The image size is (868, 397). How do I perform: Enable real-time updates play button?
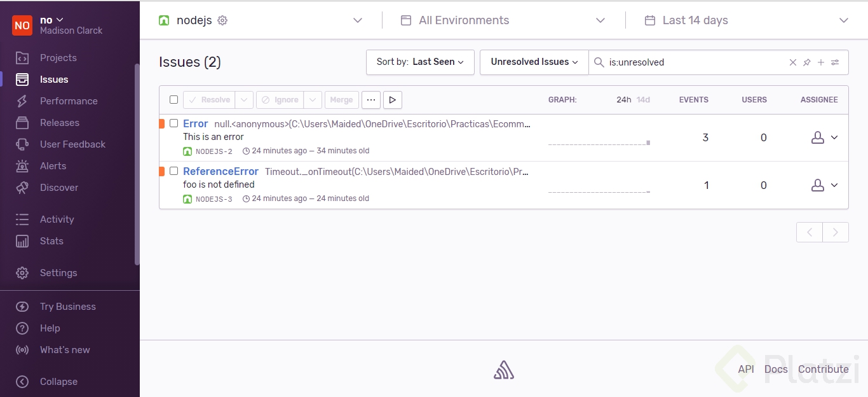click(393, 100)
